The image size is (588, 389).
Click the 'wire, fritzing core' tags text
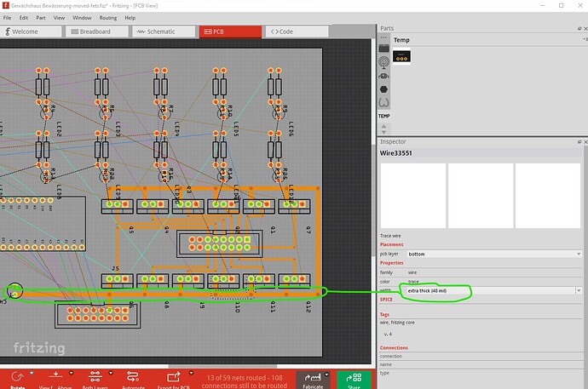(x=397, y=323)
